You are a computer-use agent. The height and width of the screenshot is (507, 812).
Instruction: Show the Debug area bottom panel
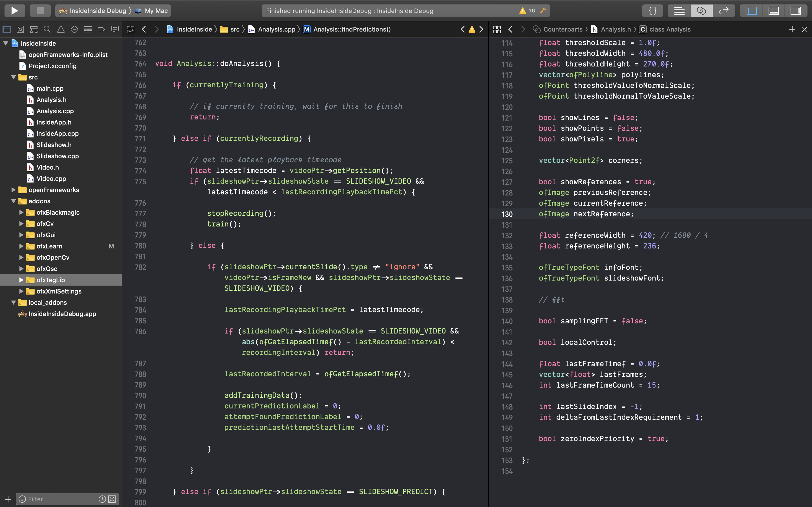click(773, 11)
